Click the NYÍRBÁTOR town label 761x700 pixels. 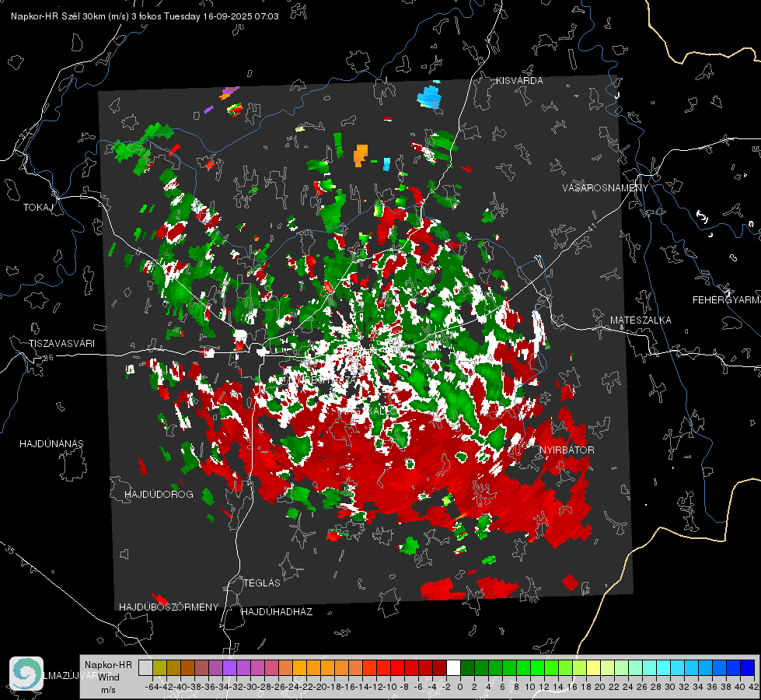pos(567,450)
